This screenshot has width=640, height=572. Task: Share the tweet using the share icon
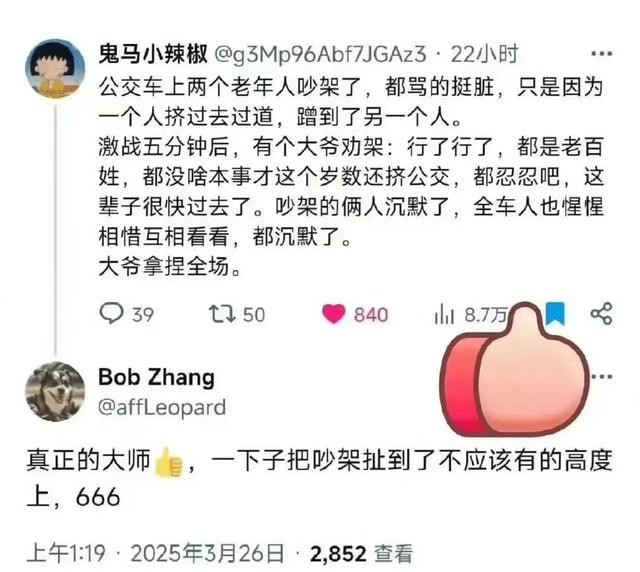point(601,314)
